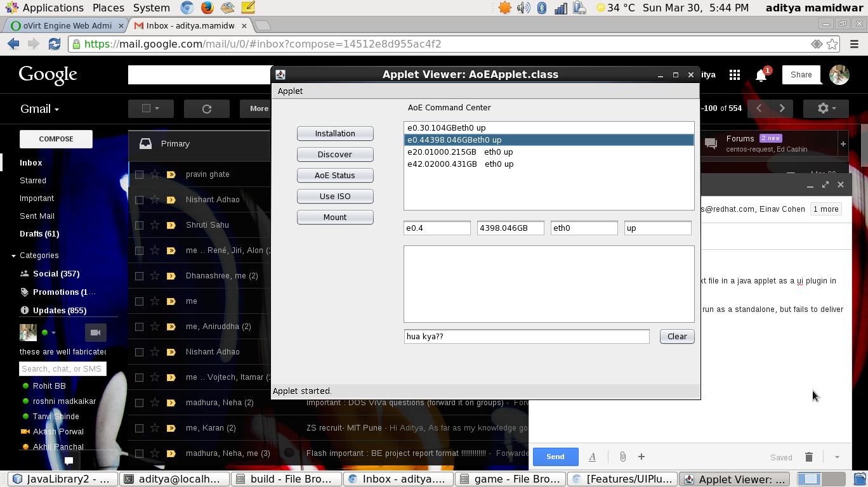
Task: Star the email from pravin ghate
Action: pos(155,174)
